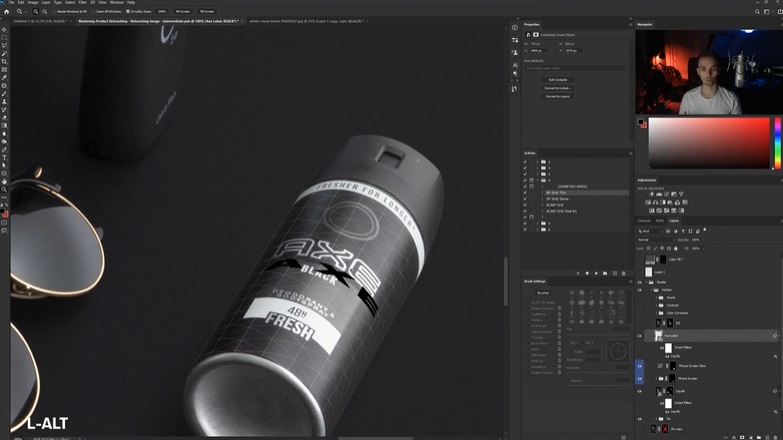
Task: Select the Clone Stamp tool
Action: [4, 101]
